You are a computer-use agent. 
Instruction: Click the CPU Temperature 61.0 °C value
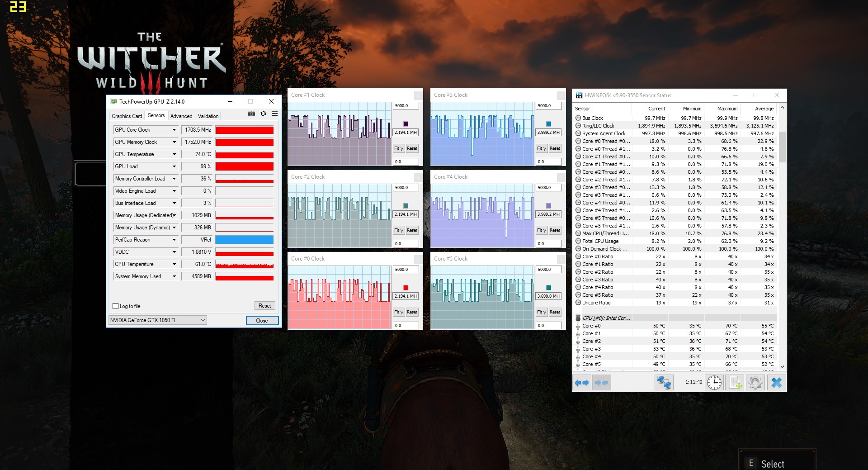click(198, 264)
